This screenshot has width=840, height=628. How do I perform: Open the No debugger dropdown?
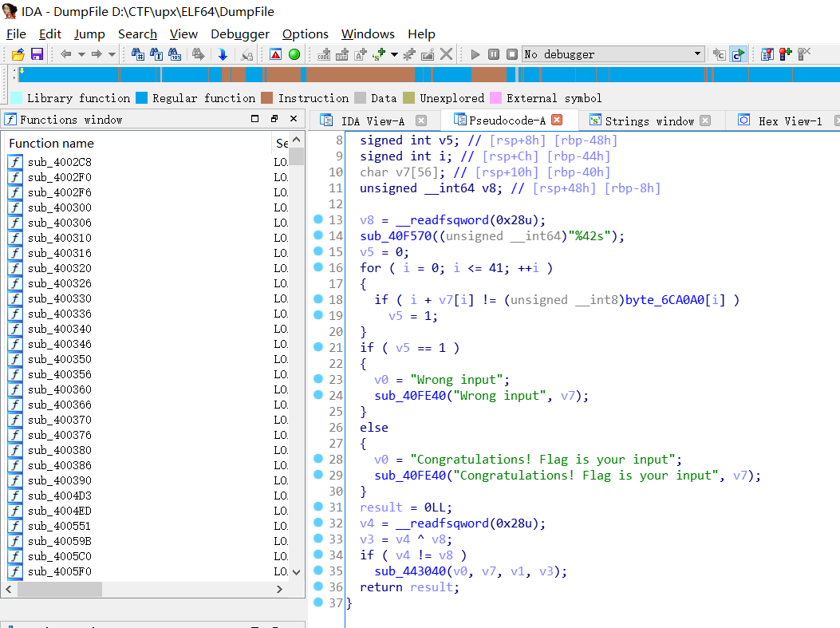(x=698, y=54)
